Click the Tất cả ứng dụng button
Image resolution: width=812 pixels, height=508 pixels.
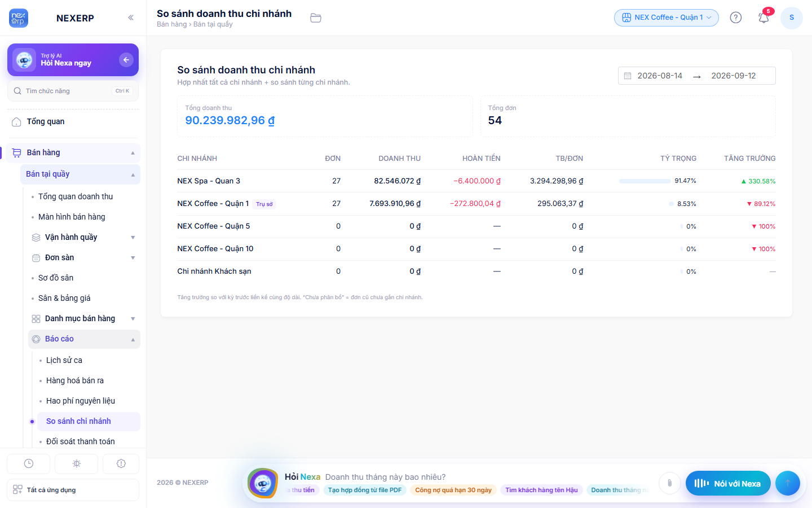[73, 490]
